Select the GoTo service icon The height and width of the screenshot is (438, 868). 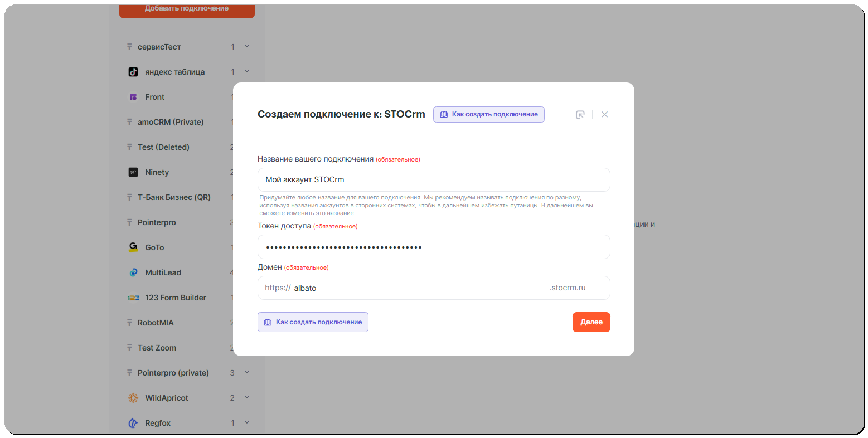click(133, 247)
